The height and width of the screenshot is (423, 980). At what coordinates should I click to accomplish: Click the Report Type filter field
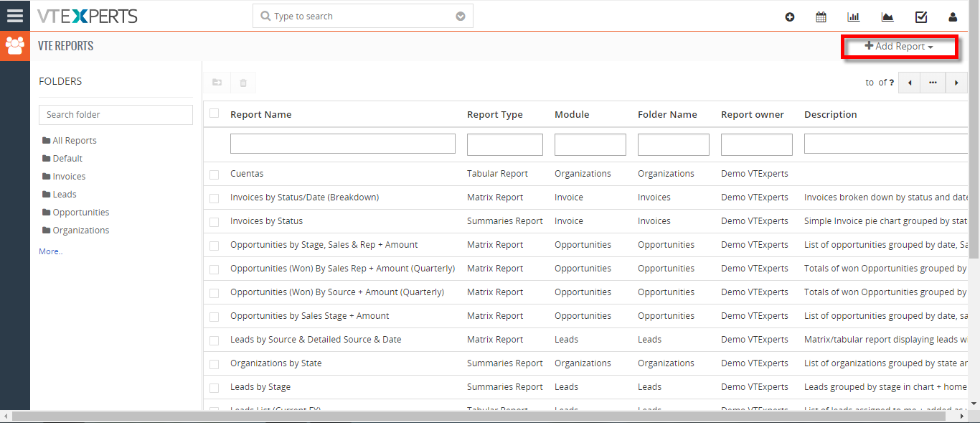click(505, 144)
